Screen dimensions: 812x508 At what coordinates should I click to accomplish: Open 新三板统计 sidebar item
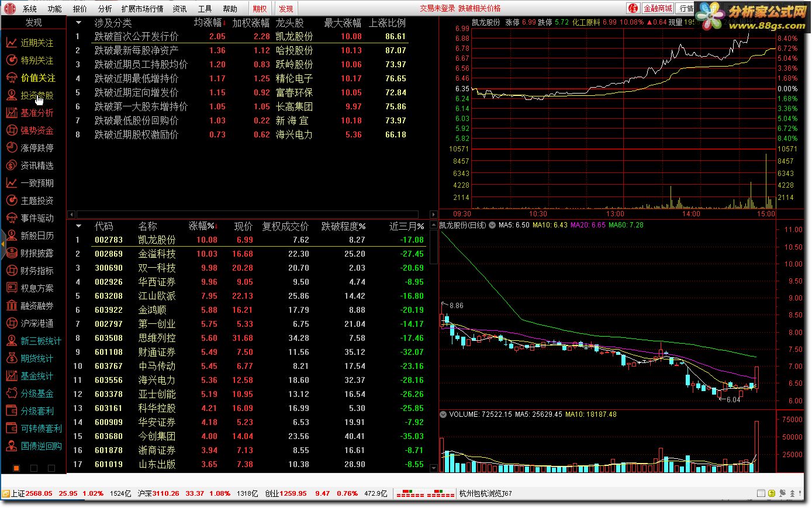(x=33, y=341)
